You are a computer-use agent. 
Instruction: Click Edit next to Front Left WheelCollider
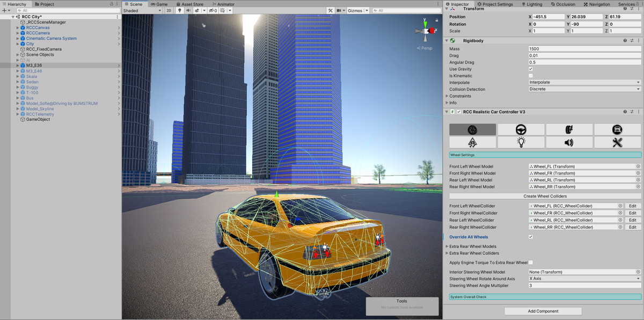(x=633, y=206)
